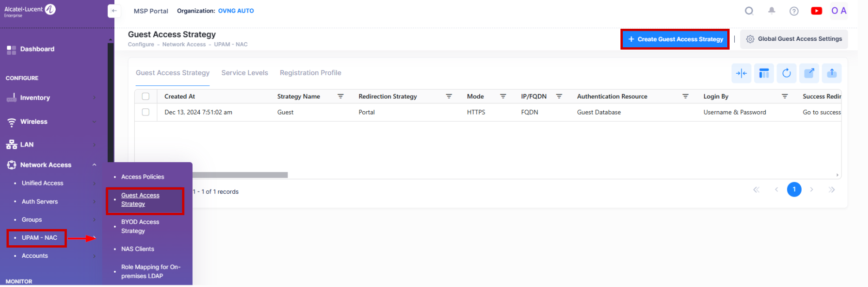Screen dimensions: 868x287
Task: Open the Mode column filter
Action: coord(503,96)
